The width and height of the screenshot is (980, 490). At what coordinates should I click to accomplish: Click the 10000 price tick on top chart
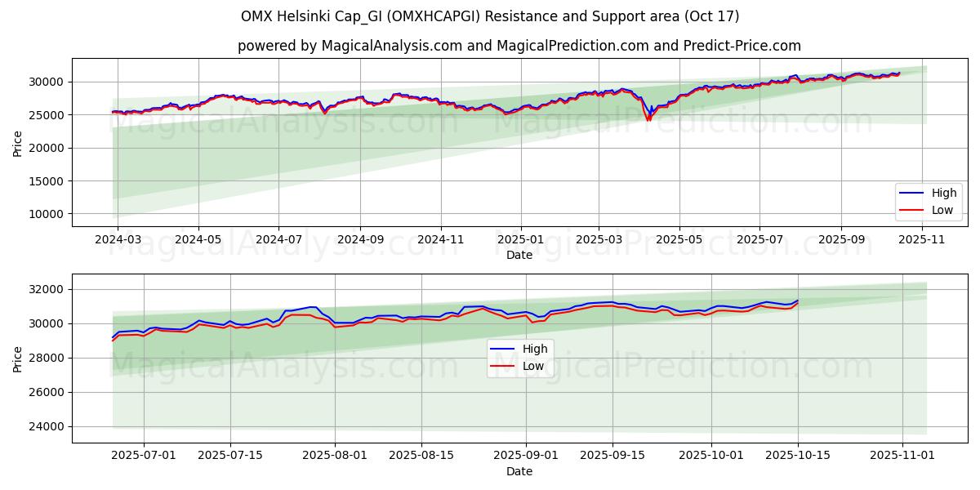click(x=47, y=214)
